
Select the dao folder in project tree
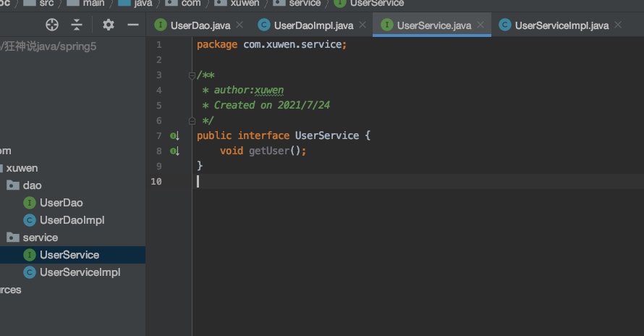(x=32, y=185)
